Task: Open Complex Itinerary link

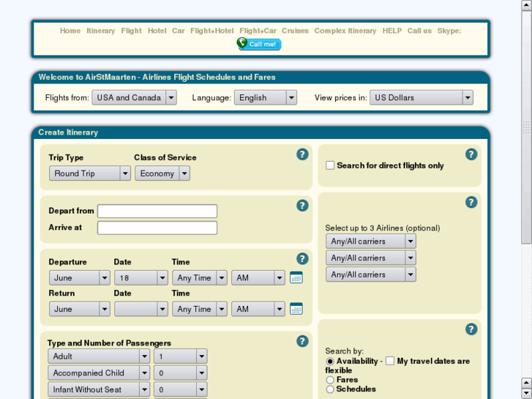Action: pyautogui.click(x=345, y=31)
